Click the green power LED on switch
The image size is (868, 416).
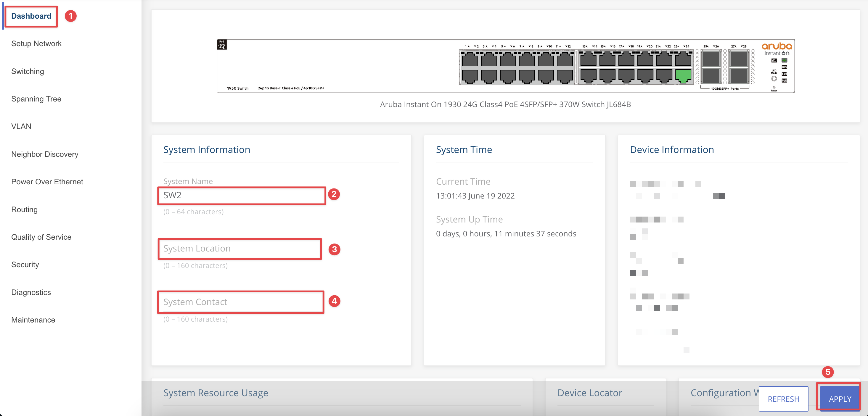pos(785,61)
